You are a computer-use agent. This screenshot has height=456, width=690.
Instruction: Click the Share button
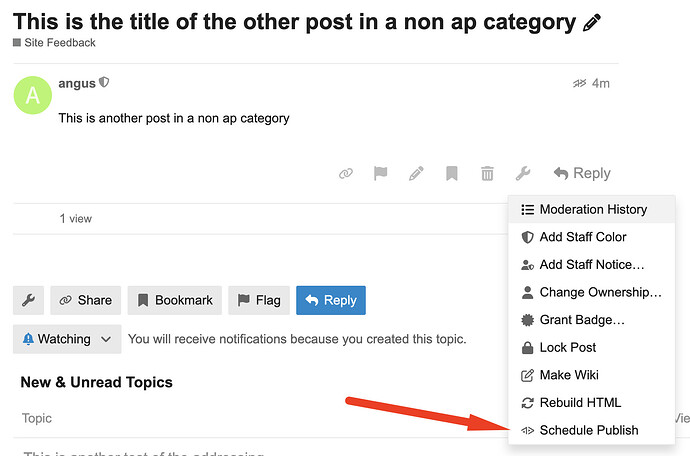(x=85, y=300)
